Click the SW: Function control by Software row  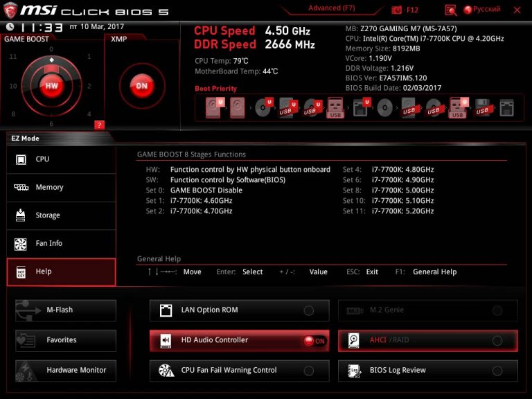tap(216, 180)
